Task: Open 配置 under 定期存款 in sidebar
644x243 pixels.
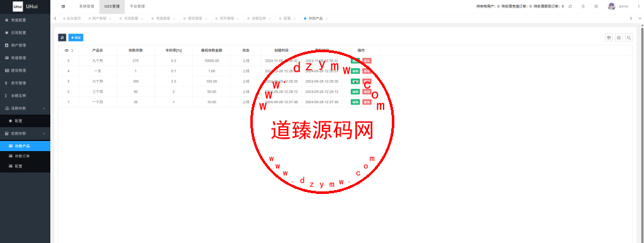Action: (x=25, y=166)
